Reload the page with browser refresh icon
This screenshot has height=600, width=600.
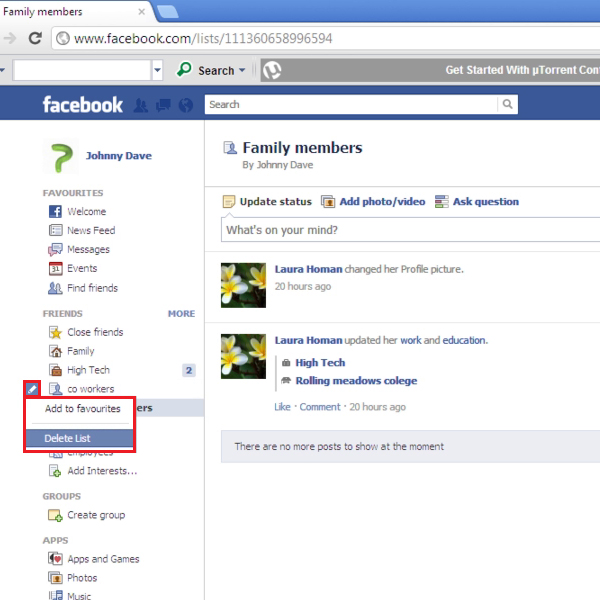point(35,38)
